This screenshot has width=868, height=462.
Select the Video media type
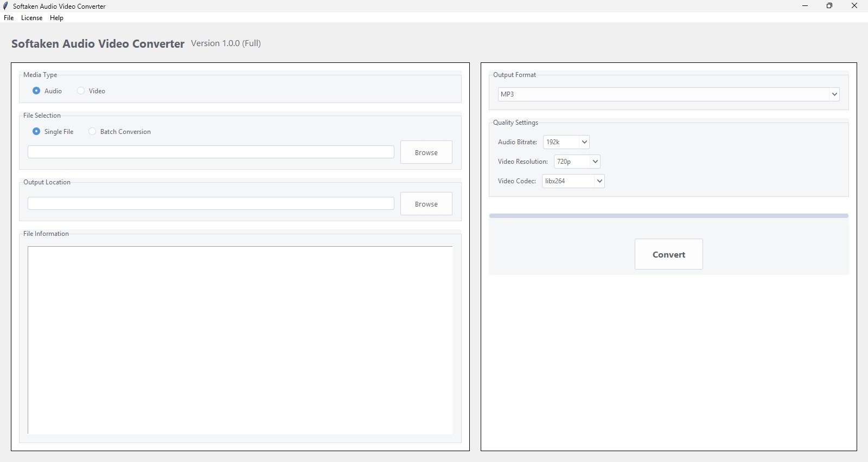pyautogui.click(x=81, y=91)
